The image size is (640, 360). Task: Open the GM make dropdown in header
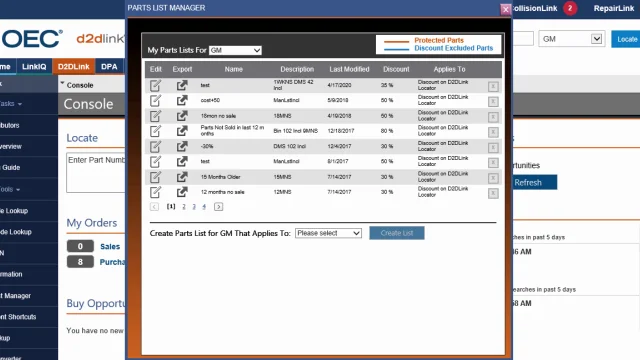click(571, 39)
